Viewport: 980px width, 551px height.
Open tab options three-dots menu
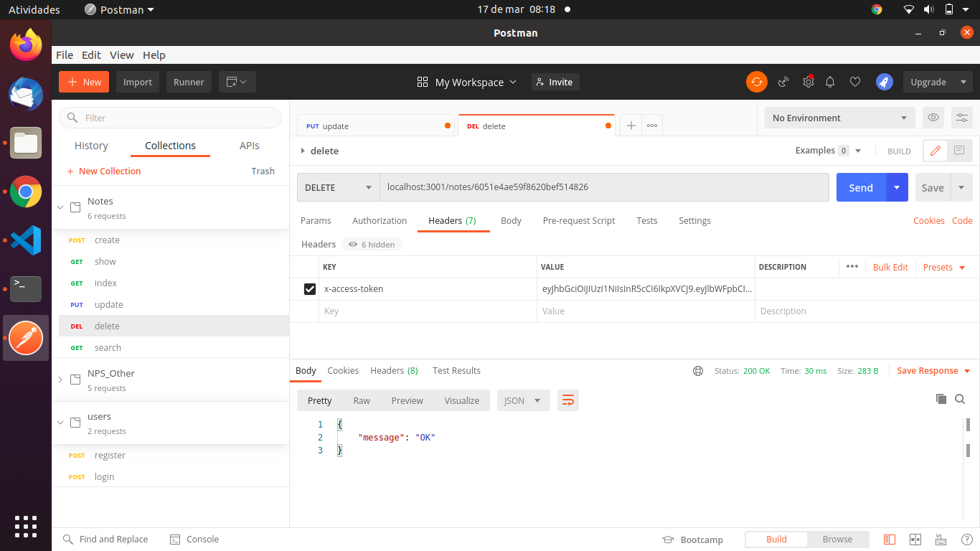[652, 126]
